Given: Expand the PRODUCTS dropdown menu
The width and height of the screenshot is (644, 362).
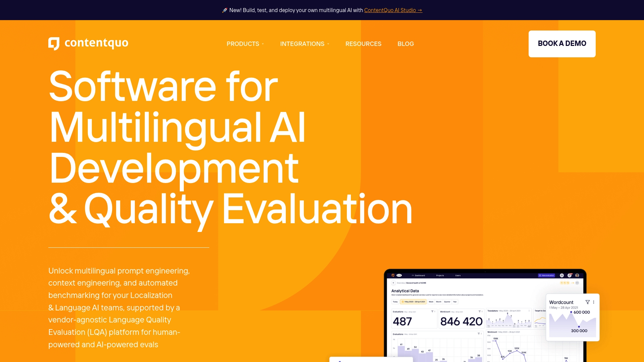Looking at the screenshot, I should [x=245, y=44].
